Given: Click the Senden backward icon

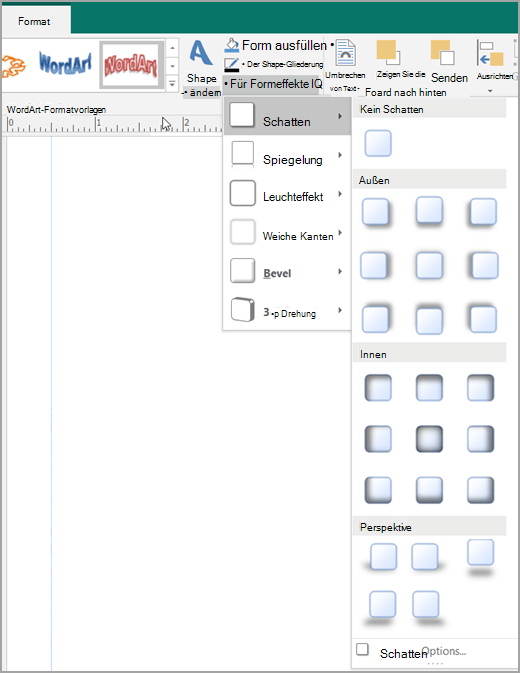Looking at the screenshot, I should (443, 53).
